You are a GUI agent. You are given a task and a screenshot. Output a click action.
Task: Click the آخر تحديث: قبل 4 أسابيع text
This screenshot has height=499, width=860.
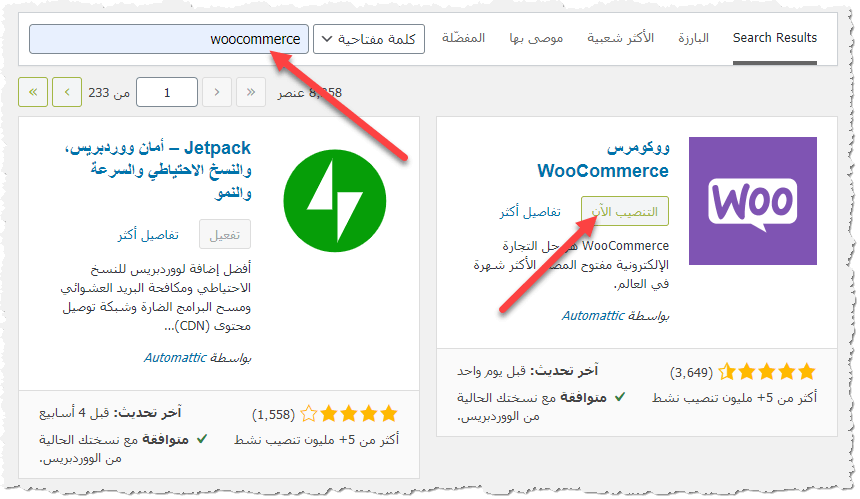[110, 413]
